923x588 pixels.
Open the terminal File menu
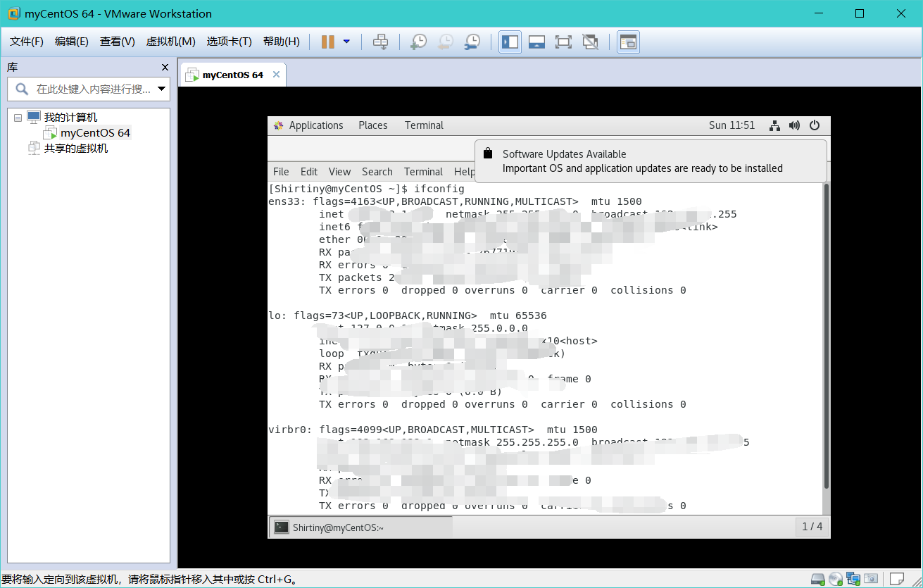[281, 172]
